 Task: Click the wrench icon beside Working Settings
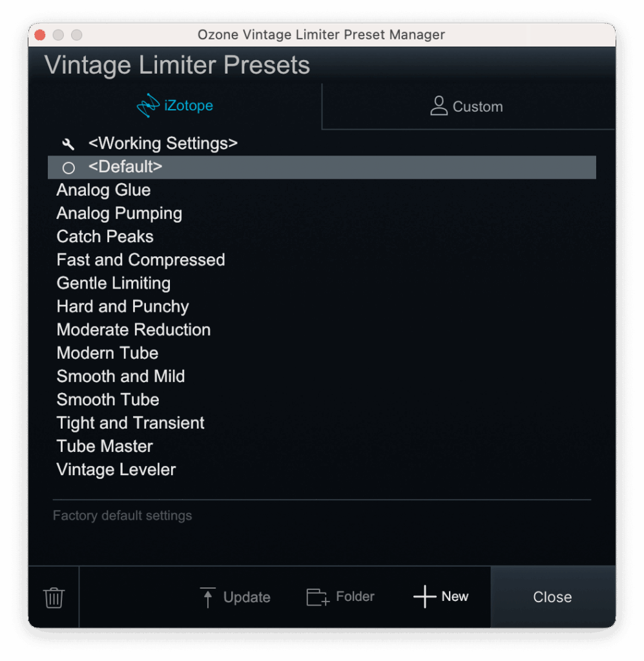coord(68,144)
